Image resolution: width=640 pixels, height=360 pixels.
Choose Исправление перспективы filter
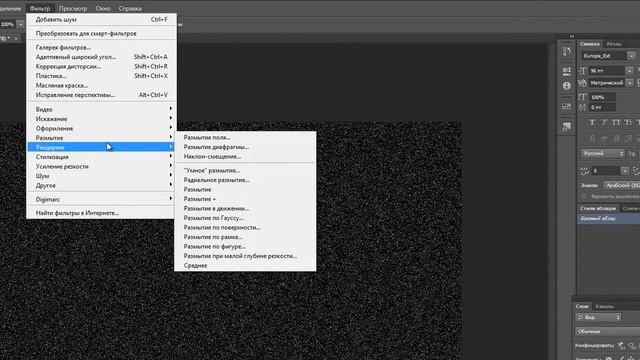[x=102, y=95]
